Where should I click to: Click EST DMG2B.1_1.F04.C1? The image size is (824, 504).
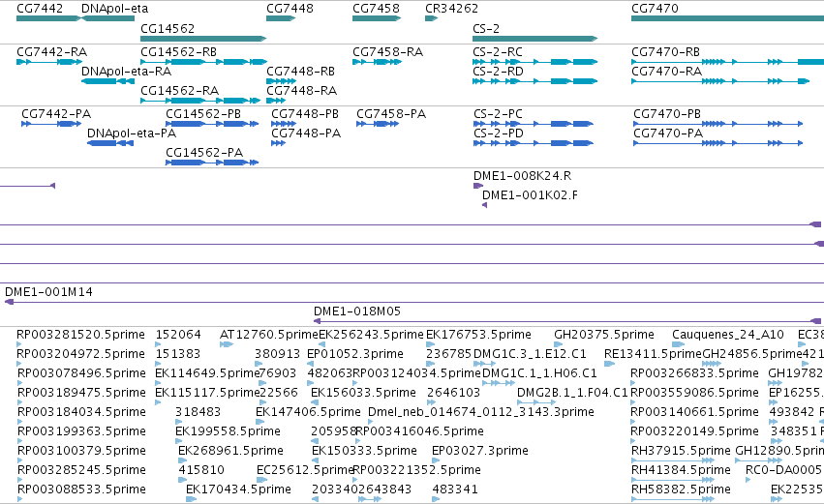point(573,393)
